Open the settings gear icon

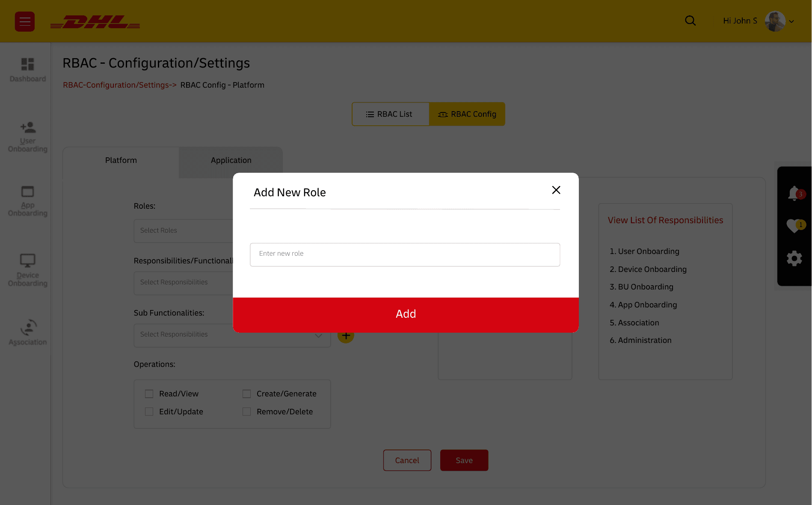click(794, 258)
